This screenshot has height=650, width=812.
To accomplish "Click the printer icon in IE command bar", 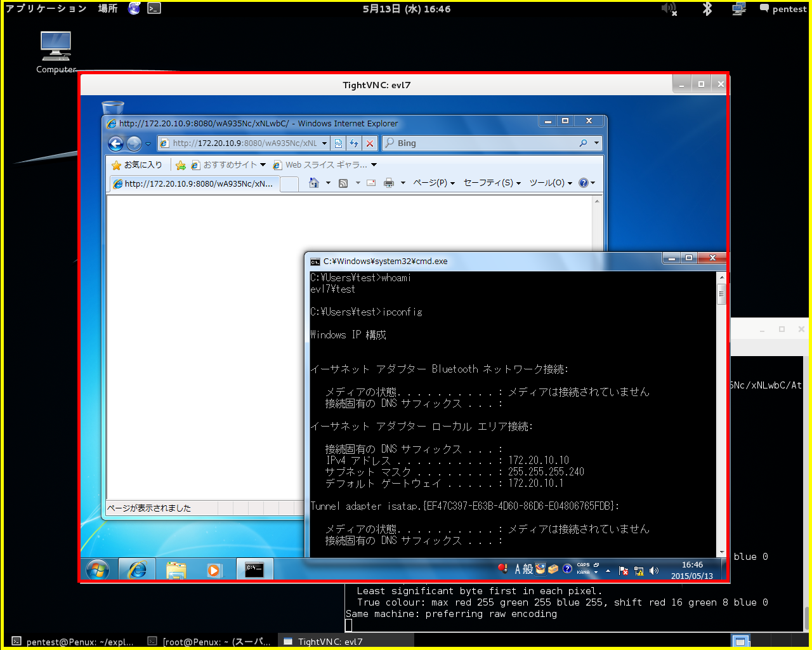I will 389,183.
